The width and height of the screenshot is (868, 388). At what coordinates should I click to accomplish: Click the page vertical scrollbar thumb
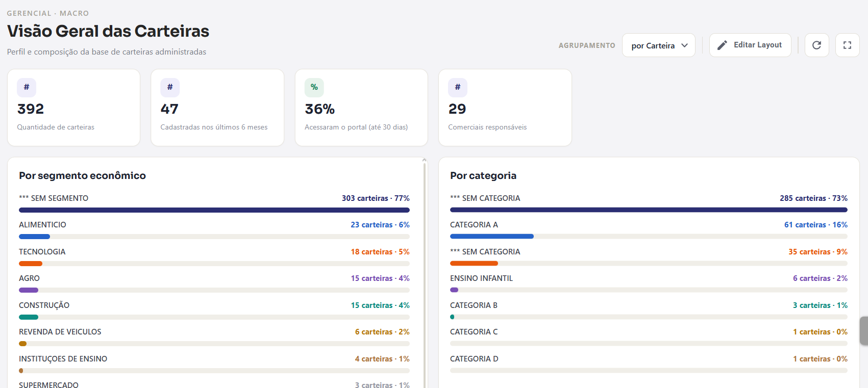point(863,331)
